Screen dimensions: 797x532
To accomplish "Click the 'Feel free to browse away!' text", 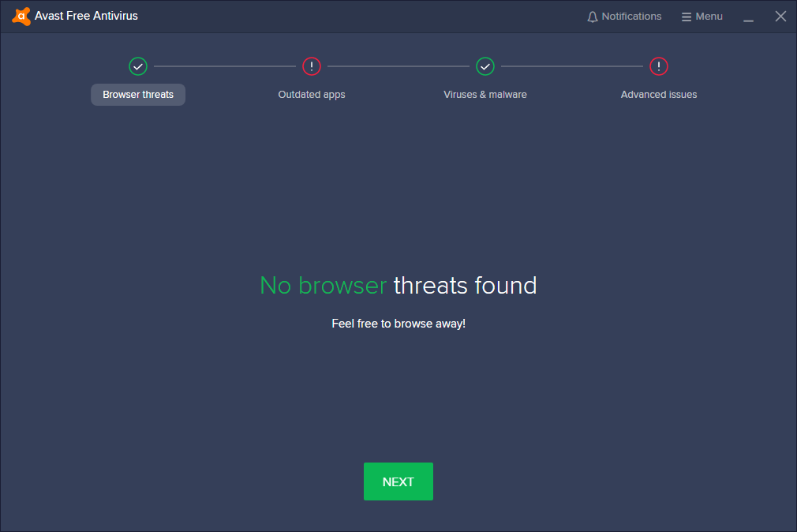I will click(x=398, y=324).
